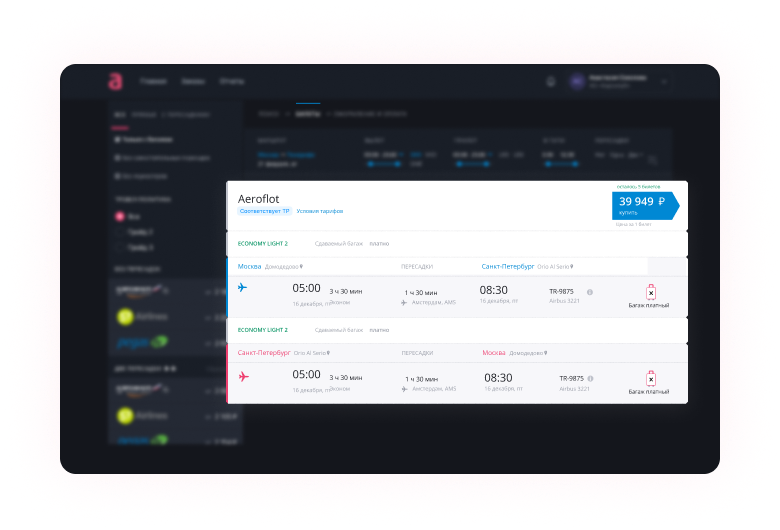Expand the user profile dropdown arrow in the header
The height and width of the screenshot is (530, 780).
pos(664,82)
